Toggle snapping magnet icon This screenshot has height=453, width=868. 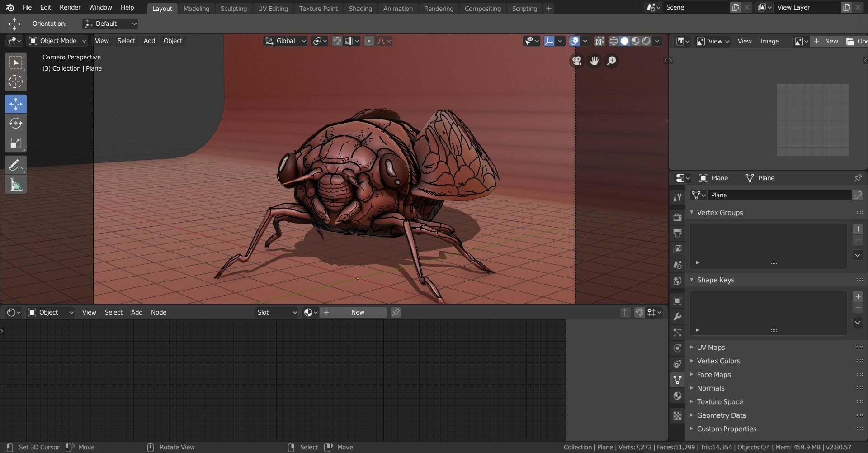(337, 41)
